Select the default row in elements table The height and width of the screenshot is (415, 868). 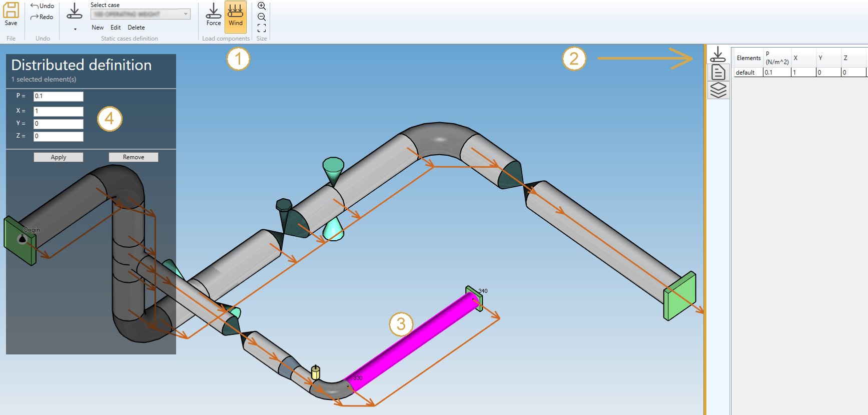tap(800, 73)
